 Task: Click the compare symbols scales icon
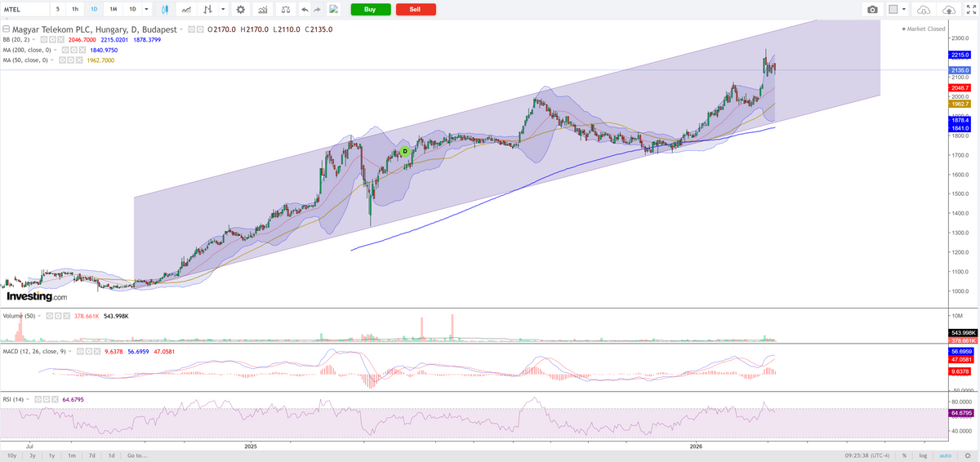[x=285, y=10]
